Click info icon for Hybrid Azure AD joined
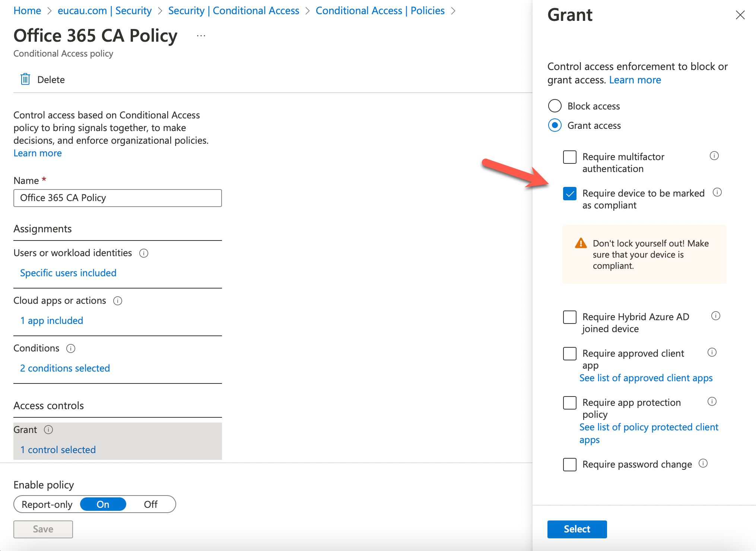 pos(715,316)
